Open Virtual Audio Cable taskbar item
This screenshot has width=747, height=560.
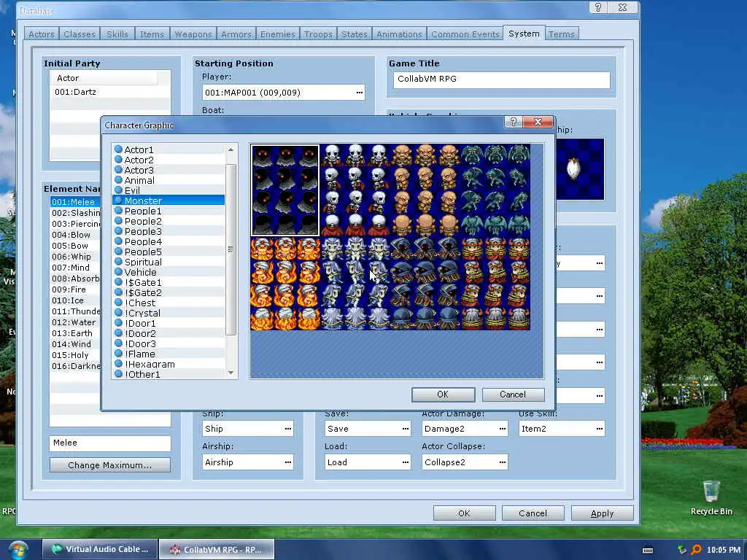click(99, 549)
